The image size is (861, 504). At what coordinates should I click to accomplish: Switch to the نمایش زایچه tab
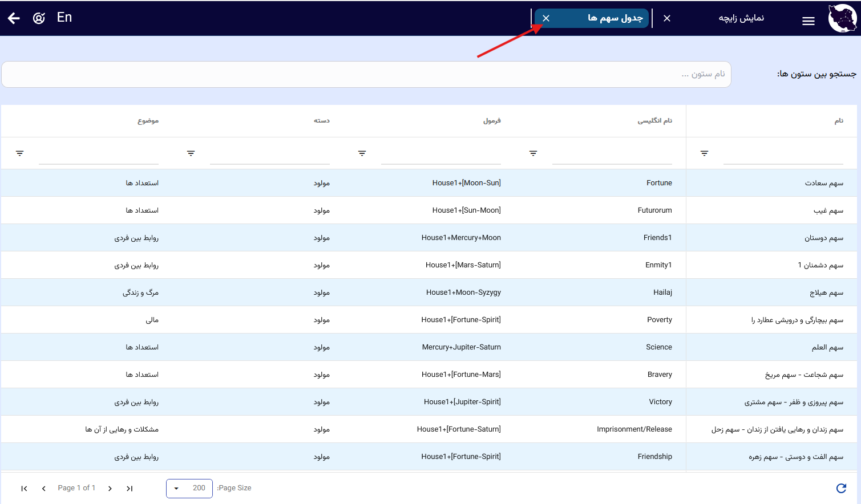coord(741,18)
